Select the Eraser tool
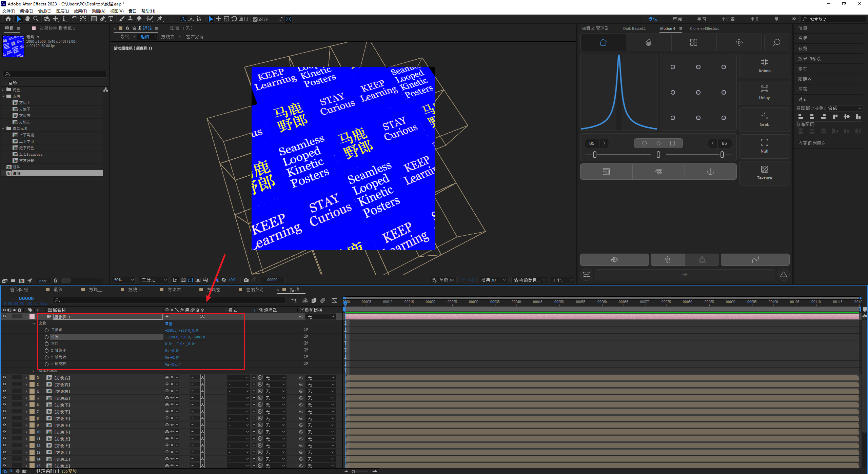The width and height of the screenshot is (868, 474). pyautogui.click(x=139, y=19)
